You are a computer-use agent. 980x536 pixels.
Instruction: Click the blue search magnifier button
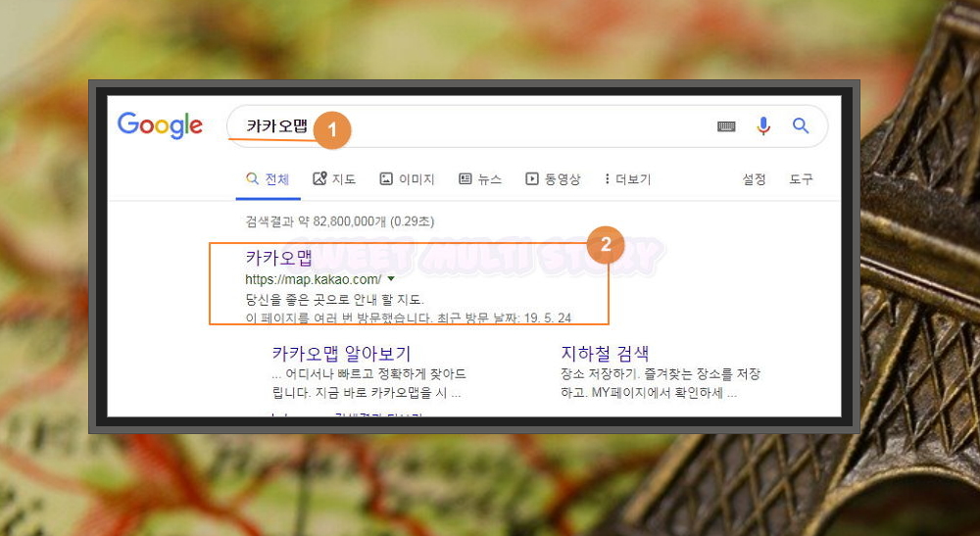click(801, 125)
